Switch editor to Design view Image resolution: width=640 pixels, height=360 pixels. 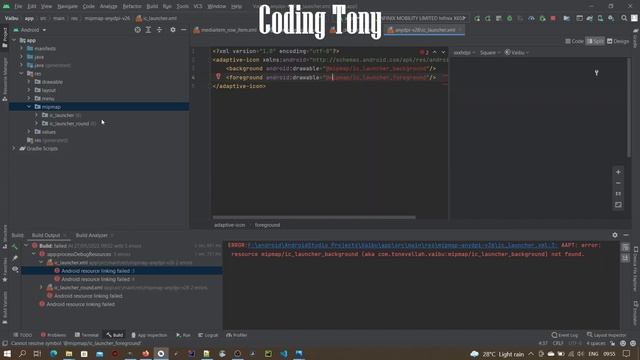pyautogui.click(x=618, y=41)
